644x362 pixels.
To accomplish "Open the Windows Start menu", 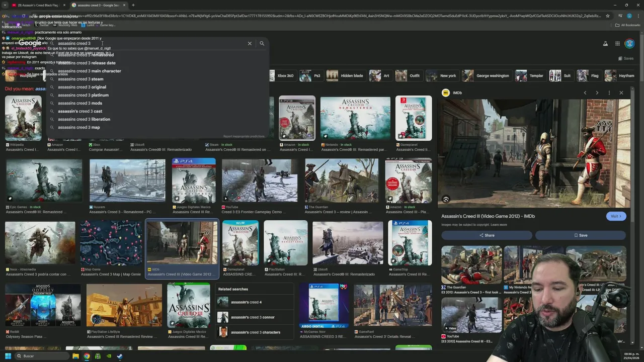I will point(8,356).
